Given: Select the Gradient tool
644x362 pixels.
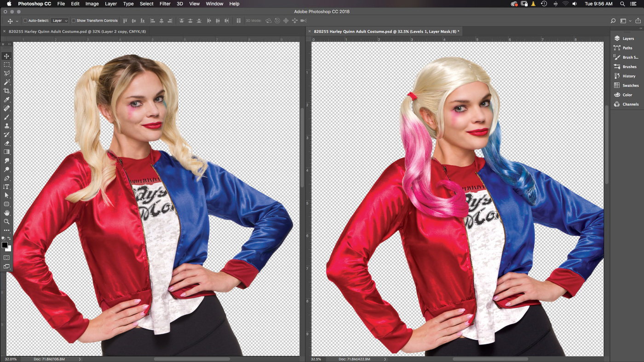Looking at the screenshot, I should pyautogui.click(x=6, y=152).
